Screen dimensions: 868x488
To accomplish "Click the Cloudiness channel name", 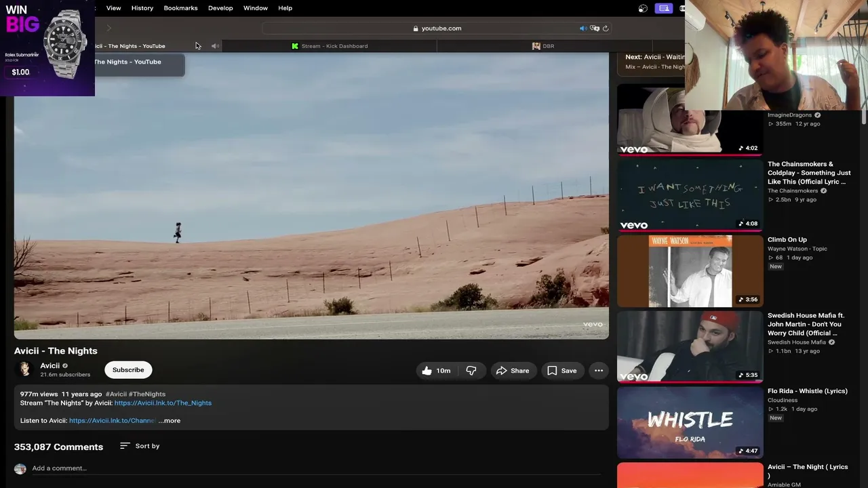I will (x=783, y=400).
